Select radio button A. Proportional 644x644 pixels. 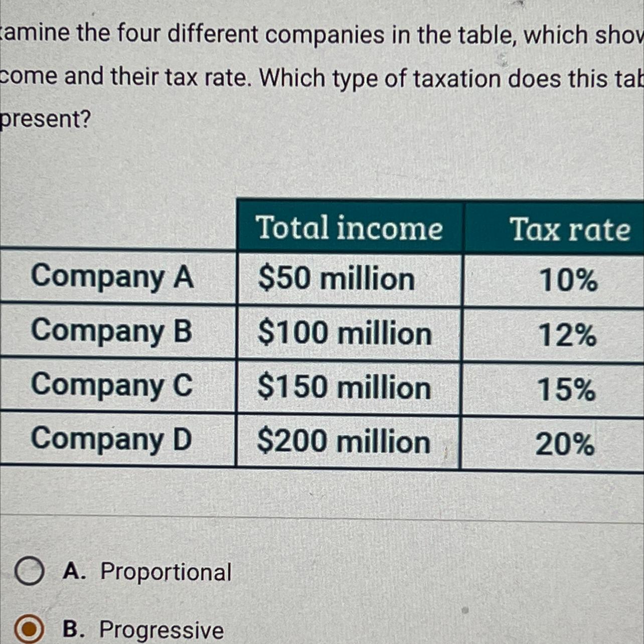point(29,572)
